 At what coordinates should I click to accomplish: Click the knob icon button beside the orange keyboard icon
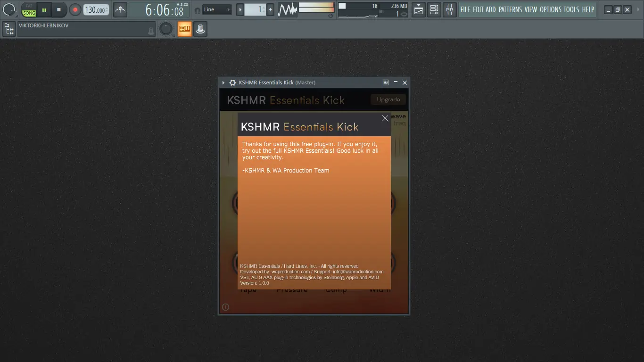click(x=200, y=29)
